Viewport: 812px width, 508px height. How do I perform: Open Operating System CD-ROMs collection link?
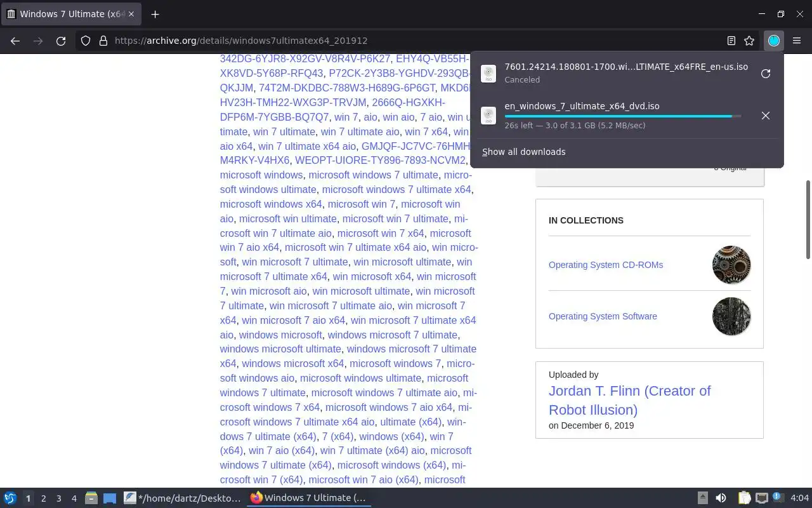click(606, 265)
